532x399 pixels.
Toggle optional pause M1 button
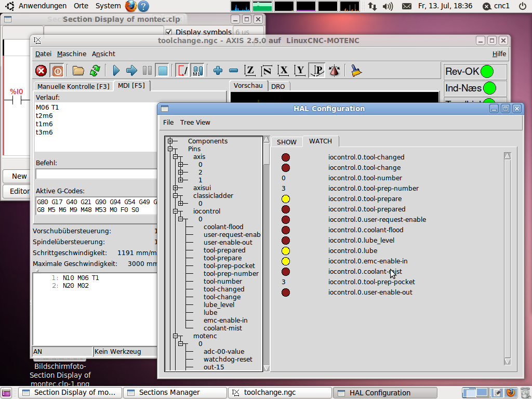click(197, 71)
